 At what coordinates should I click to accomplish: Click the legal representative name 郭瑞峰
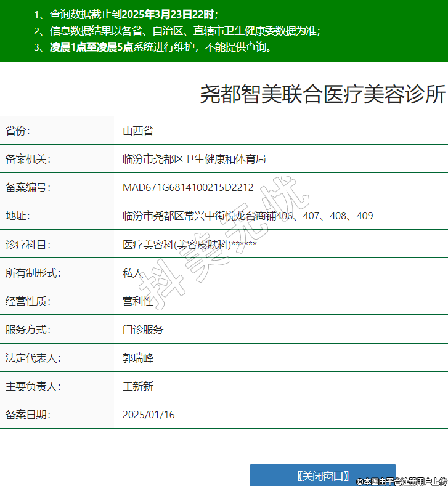[x=138, y=358]
